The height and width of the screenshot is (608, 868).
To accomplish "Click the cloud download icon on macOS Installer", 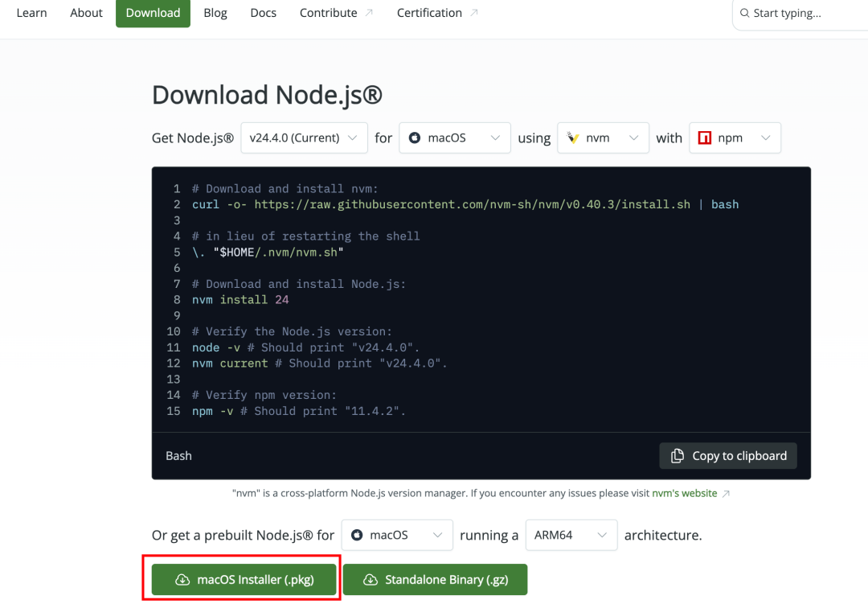I will [x=182, y=580].
